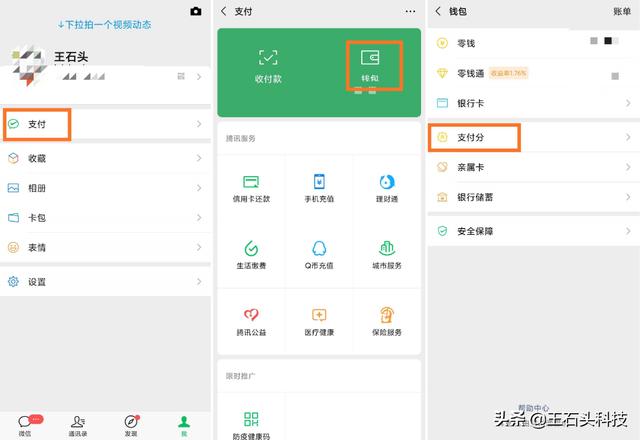Viewport: 640px width, 440px height.
Task: Open the 银行卡 card icon
Action: [x=442, y=103]
